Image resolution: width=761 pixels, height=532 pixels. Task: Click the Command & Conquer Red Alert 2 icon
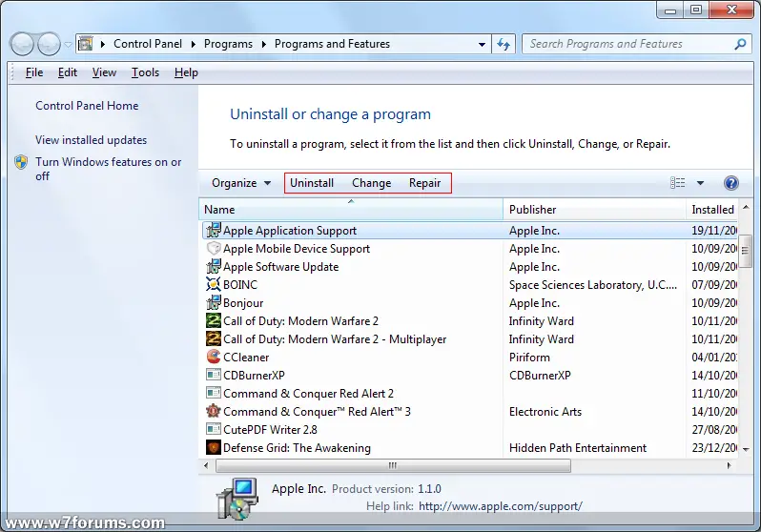point(214,393)
